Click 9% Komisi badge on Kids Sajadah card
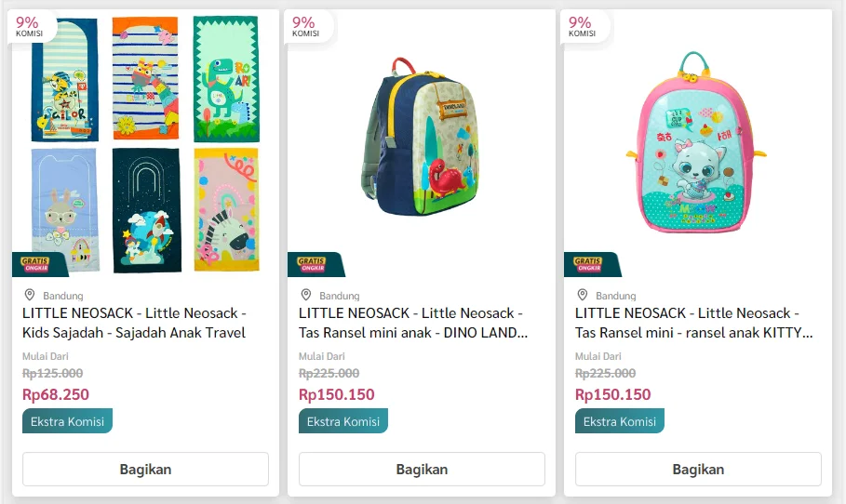The width and height of the screenshot is (846, 504). tap(30, 26)
